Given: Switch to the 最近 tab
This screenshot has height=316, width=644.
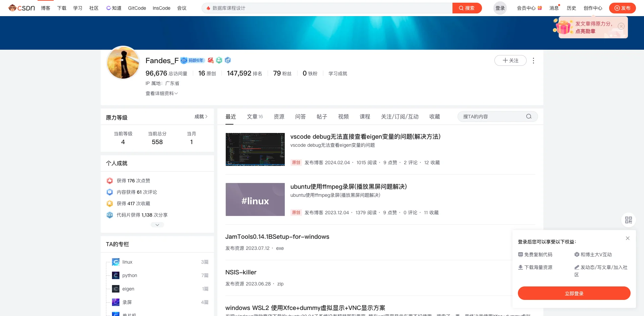Looking at the screenshot, I should click(231, 117).
